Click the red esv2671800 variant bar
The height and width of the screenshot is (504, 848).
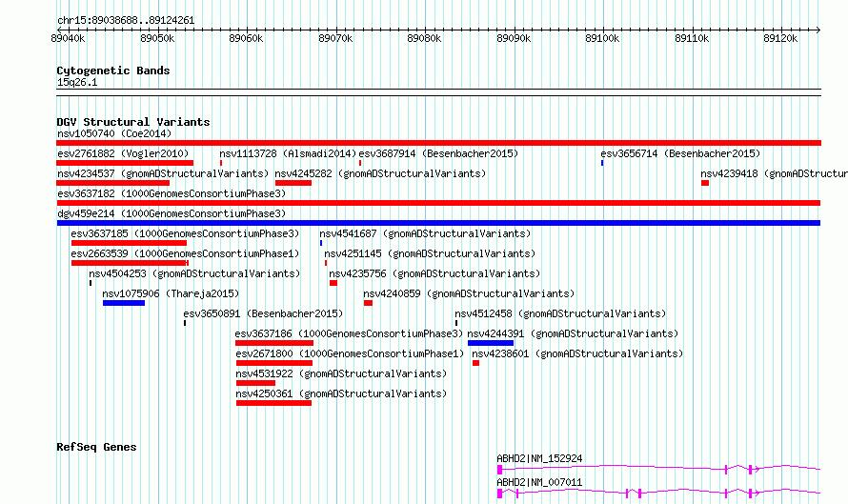point(274,363)
